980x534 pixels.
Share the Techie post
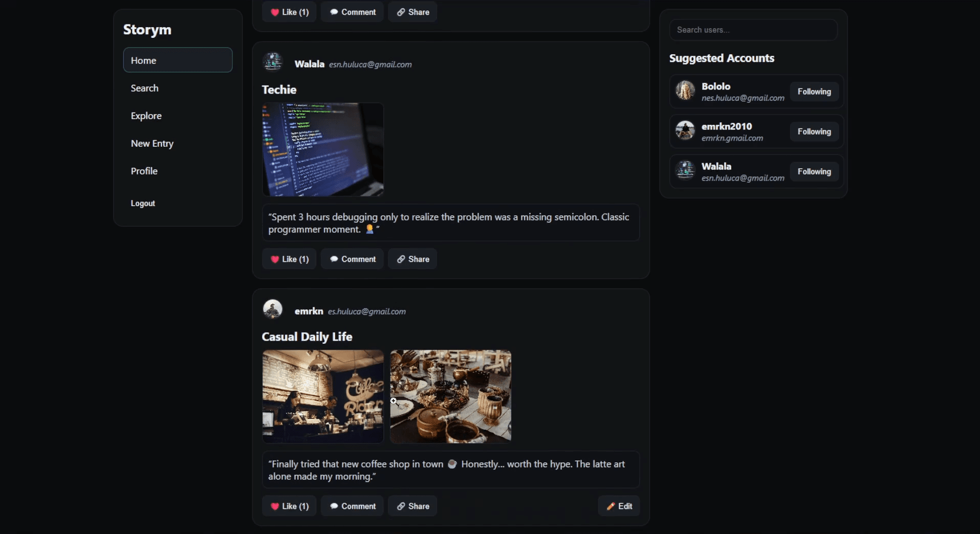(412, 259)
